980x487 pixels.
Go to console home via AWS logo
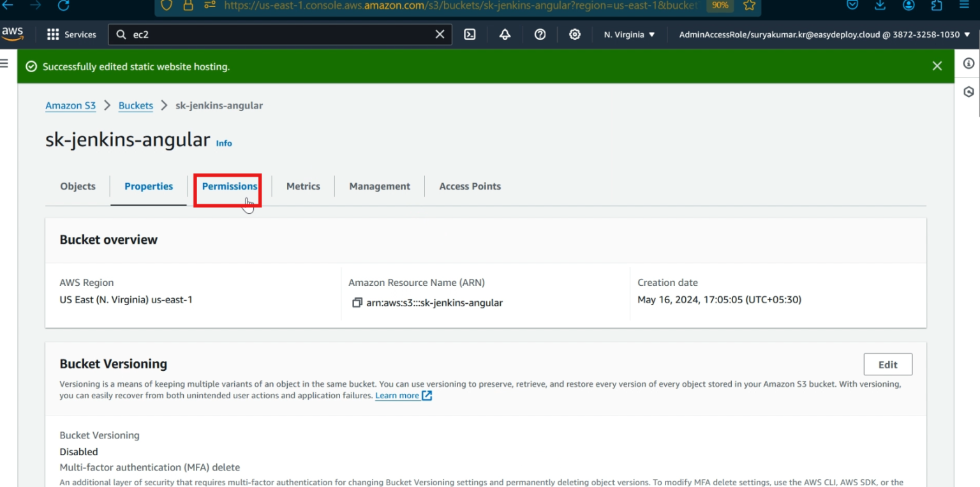click(12, 33)
